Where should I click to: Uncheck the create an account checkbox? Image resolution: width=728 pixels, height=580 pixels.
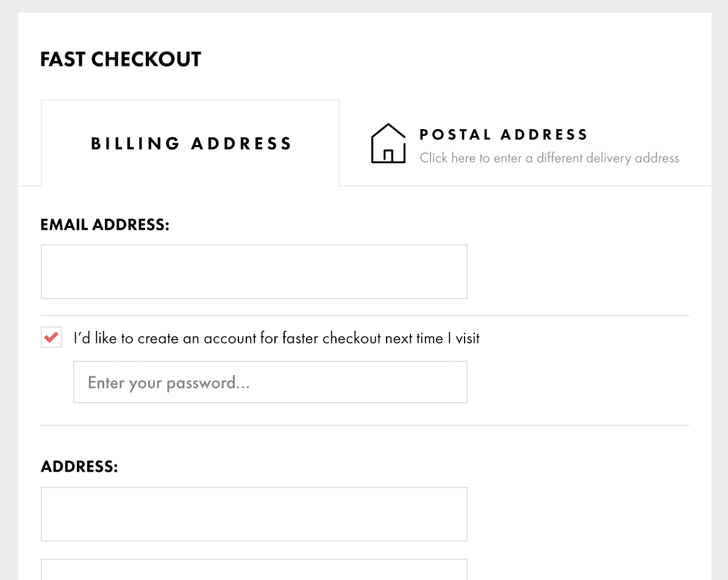coord(52,338)
